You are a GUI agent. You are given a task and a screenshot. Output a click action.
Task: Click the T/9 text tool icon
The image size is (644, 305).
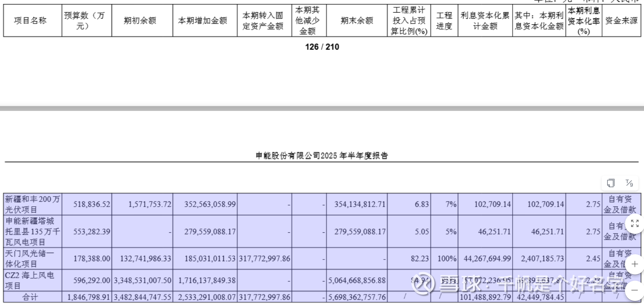(629, 183)
